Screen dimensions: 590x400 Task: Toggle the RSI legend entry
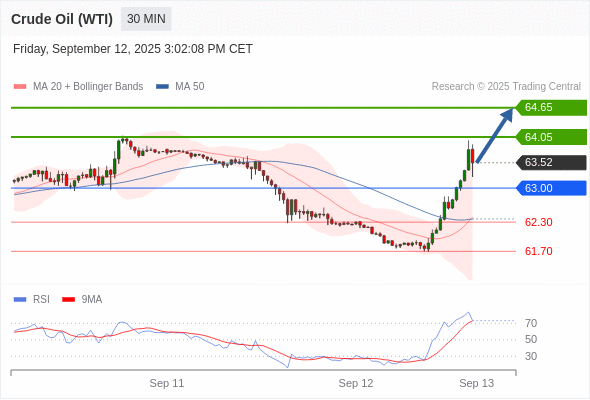pyautogui.click(x=32, y=300)
